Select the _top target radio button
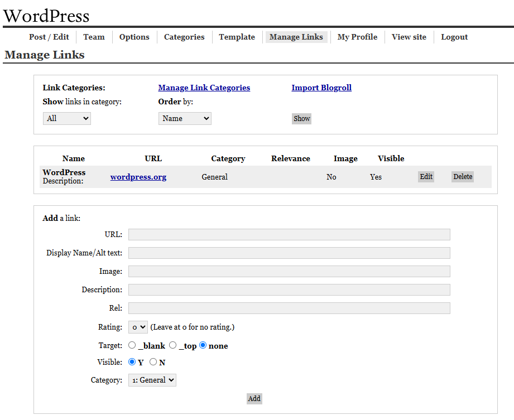Viewport: 514px width, 420px height. (x=173, y=345)
